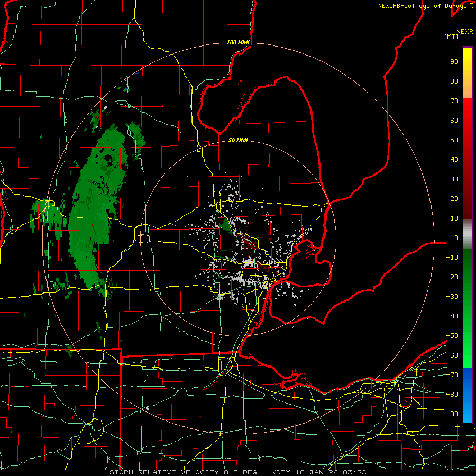Click the -50 scale value
This screenshot has width=476, height=476.
tap(452, 336)
